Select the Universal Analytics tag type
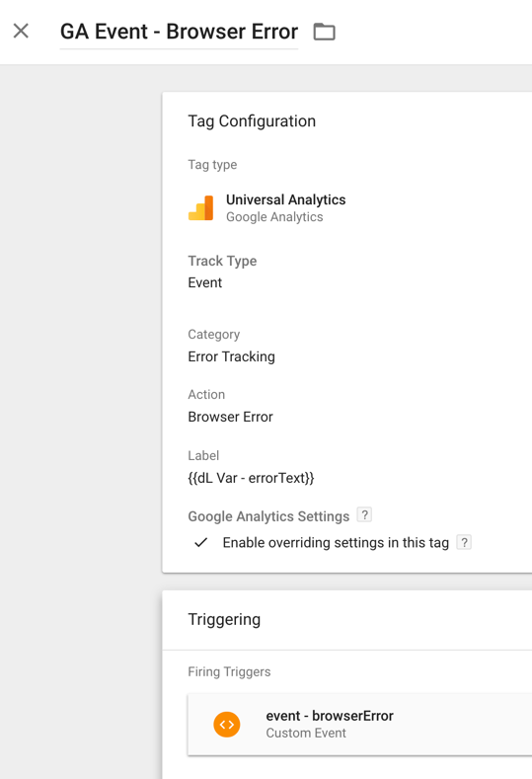Viewport: 532px width, 779px height. [285, 199]
